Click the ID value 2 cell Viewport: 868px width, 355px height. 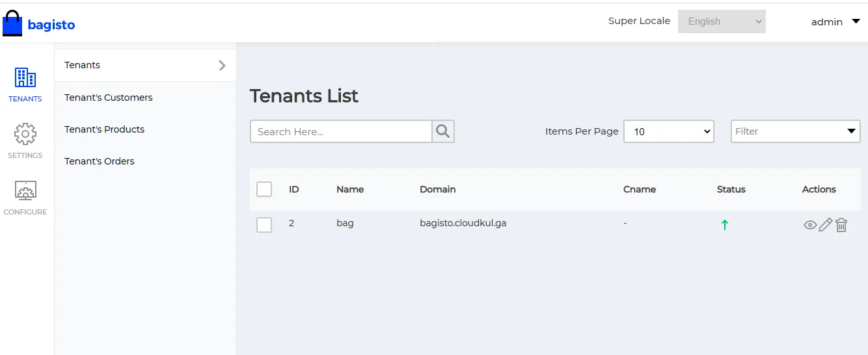click(x=292, y=223)
